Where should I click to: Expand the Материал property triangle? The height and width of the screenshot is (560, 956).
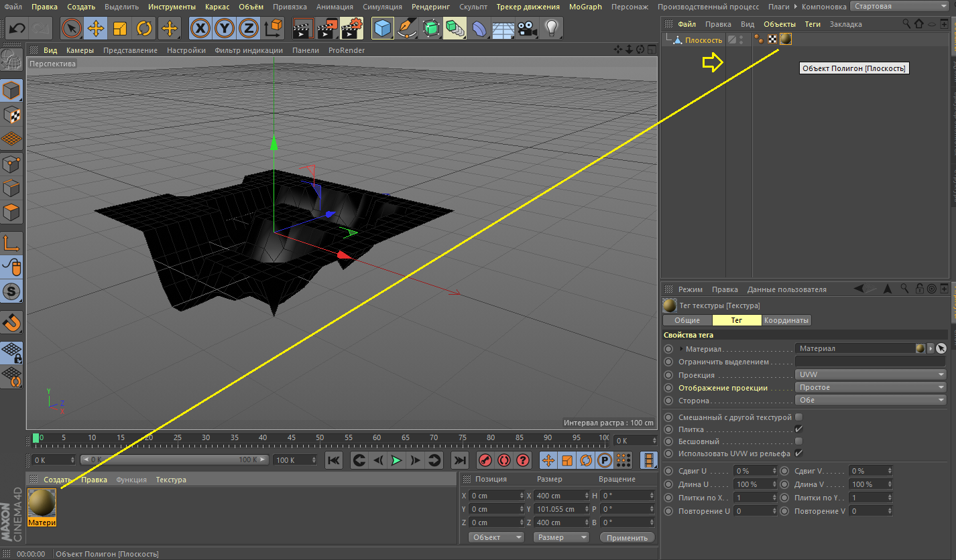coord(681,349)
